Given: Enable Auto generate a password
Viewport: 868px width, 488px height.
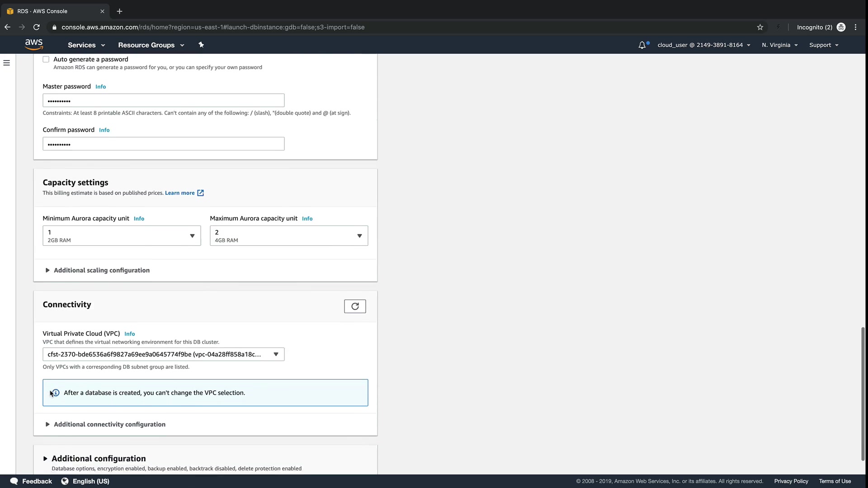Looking at the screenshot, I should tap(46, 59).
